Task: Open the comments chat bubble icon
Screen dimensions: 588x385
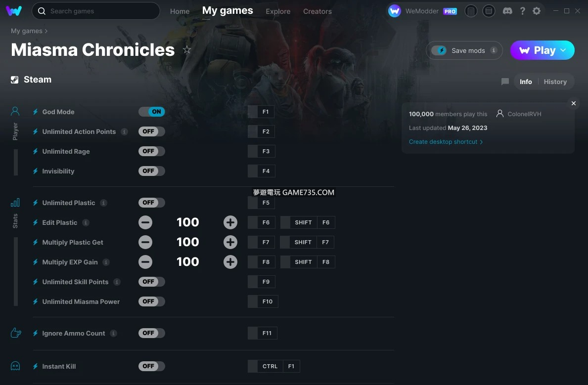Action: coord(505,82)
